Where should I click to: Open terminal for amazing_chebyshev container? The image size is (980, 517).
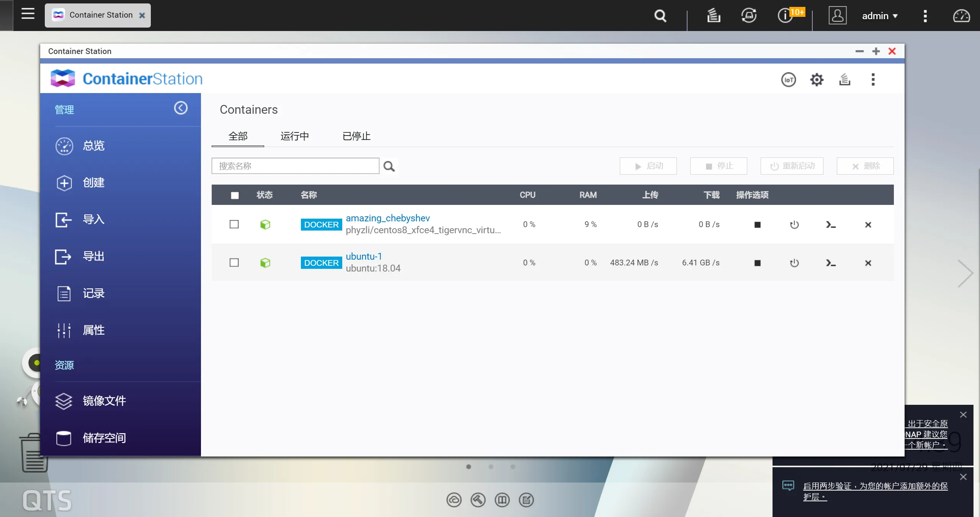(831, 225)
